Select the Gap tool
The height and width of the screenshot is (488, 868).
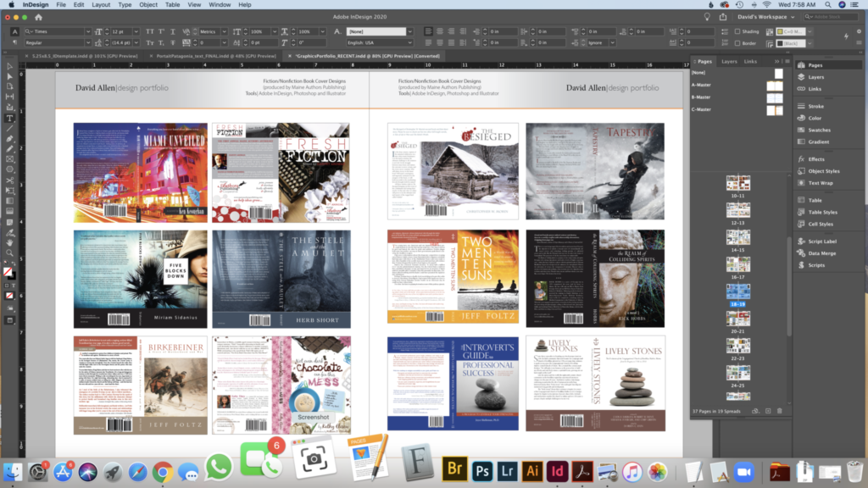(x=9, y=97)
